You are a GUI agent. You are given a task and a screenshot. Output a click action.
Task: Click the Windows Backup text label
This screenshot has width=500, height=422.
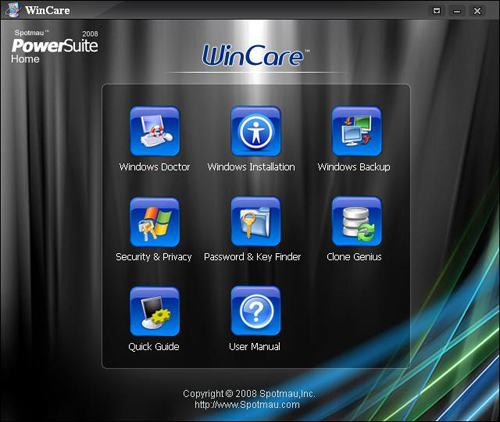click(x=354, y=167)
